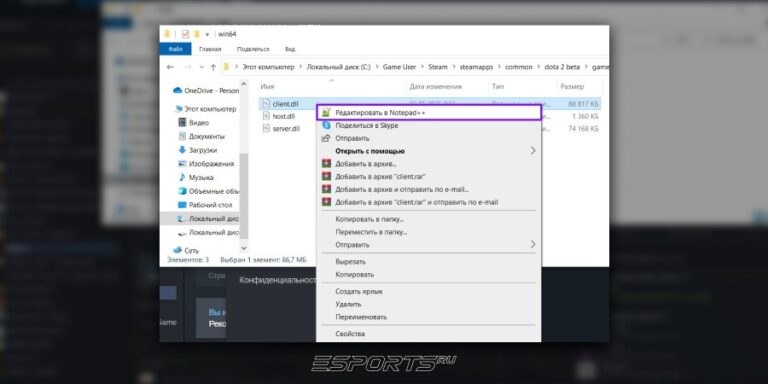Choose Переименовать from context menu
Screen dimensions: 768x384
coord(429,317)
